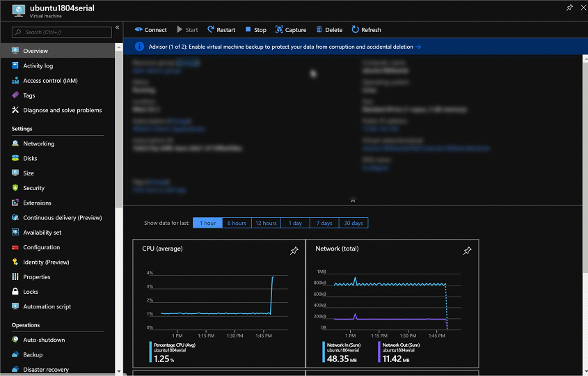The width and height of the screenshot is (588, 376).
Task: Click the sidebar search field
Action: click(x=63, y=32)
